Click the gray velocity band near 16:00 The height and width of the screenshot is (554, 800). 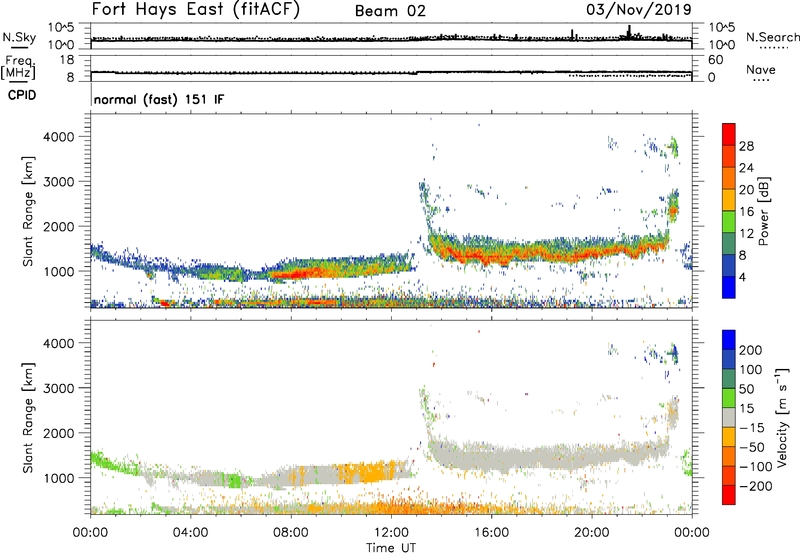(491, 457)
